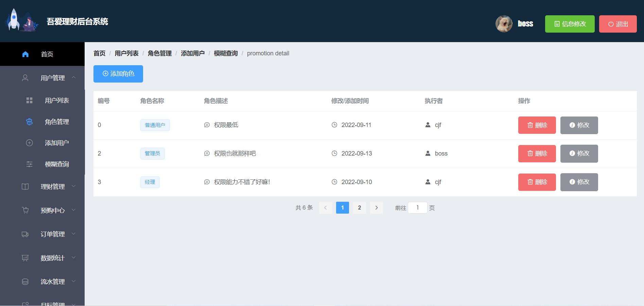Click clock icon beside 2022-09-13
Screen dimensions: 644x306
pos(334,153)
